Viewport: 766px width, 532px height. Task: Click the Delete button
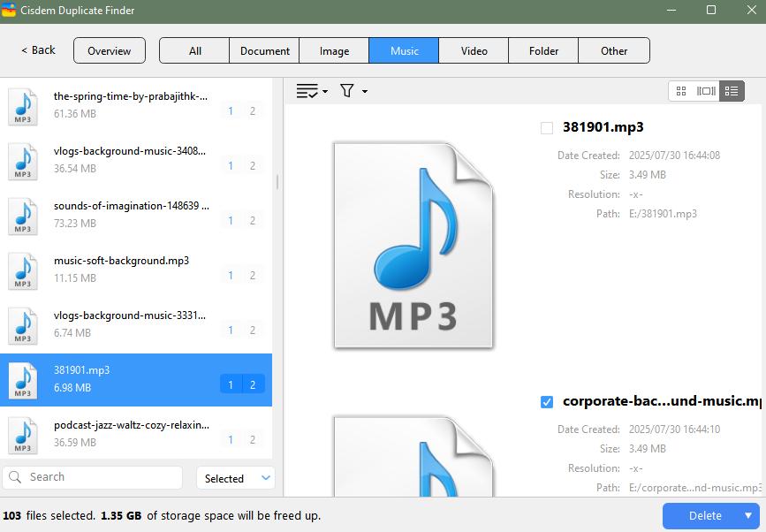click(704, 515)
